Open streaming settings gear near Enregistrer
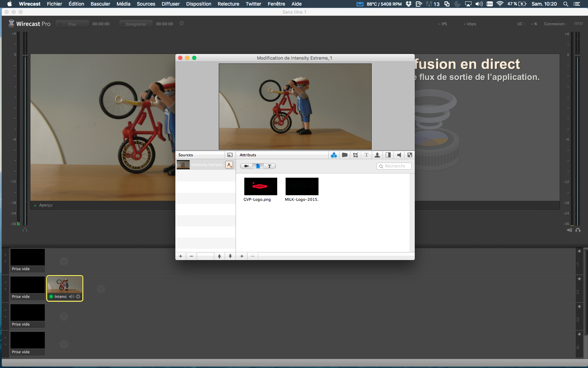Screen dimensions: 588x368 click(182, 23)
